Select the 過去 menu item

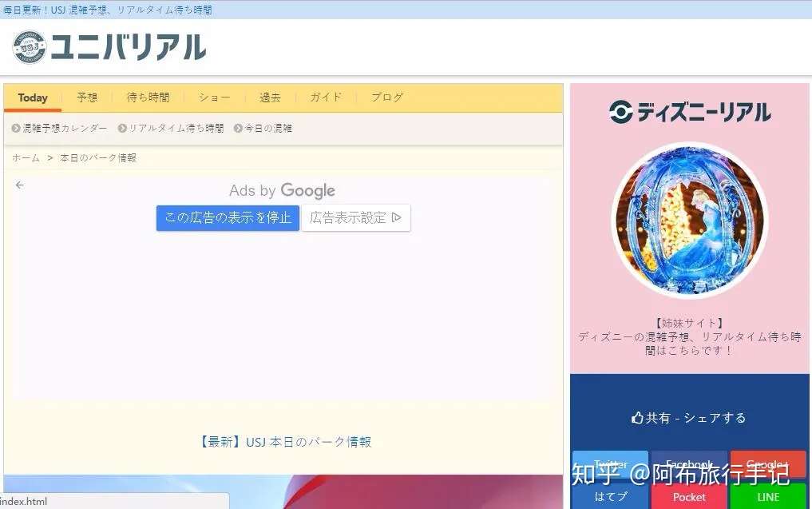(269, 97)
